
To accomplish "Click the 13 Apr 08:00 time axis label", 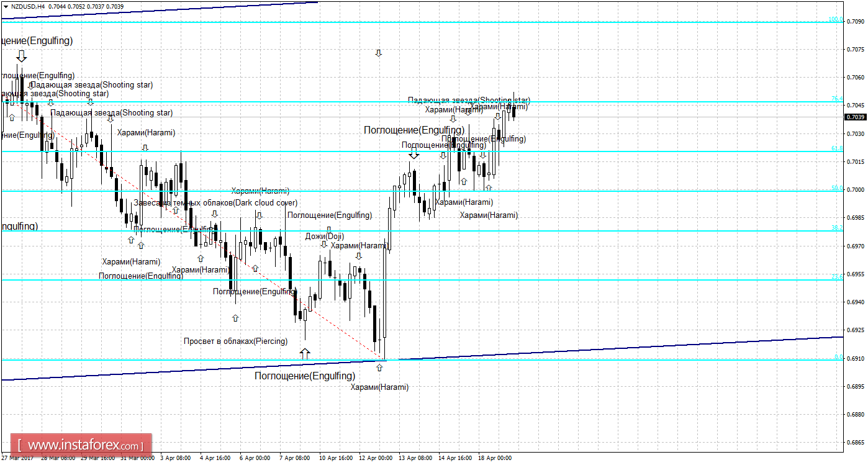I will [x=415, y=458].
